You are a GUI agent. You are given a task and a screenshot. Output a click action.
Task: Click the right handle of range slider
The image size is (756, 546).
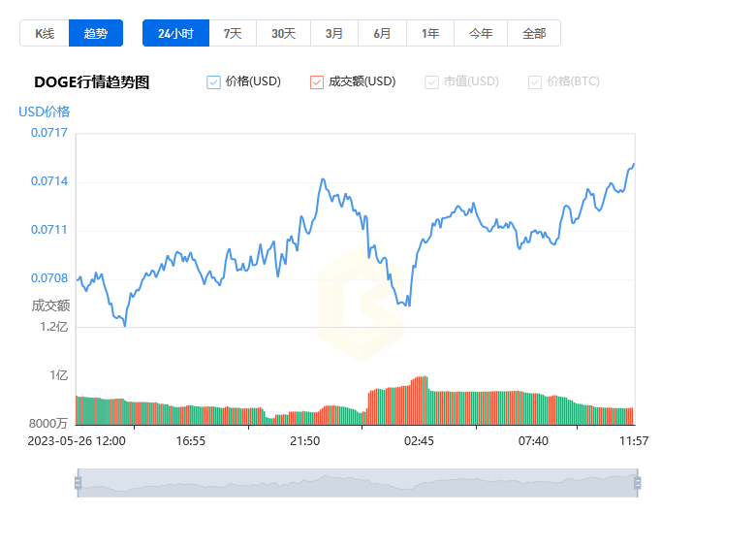637,483
